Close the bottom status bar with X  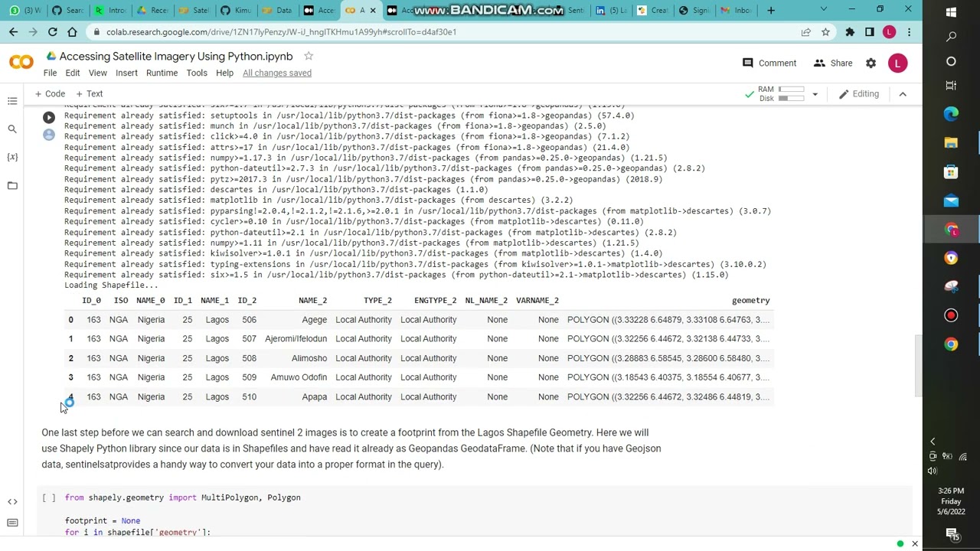914,544
